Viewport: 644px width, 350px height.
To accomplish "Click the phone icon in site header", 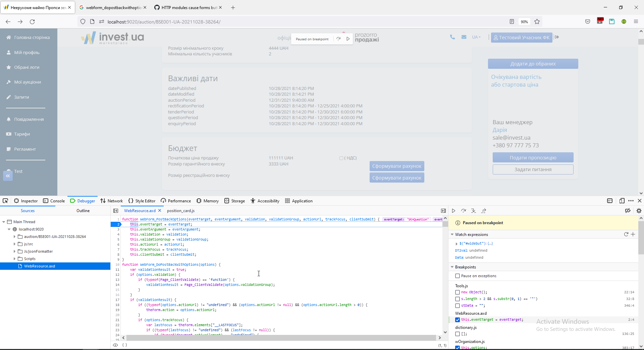I will click(452, 37).
